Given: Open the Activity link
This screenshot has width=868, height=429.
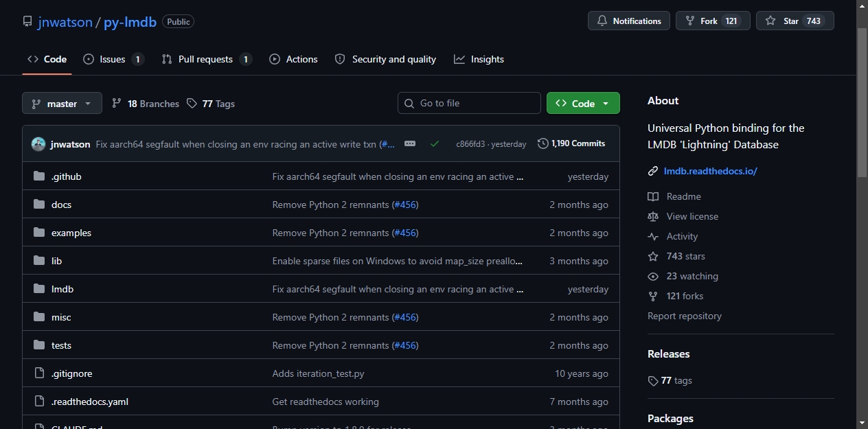Looking at the screenshot, I should [682, 236].
